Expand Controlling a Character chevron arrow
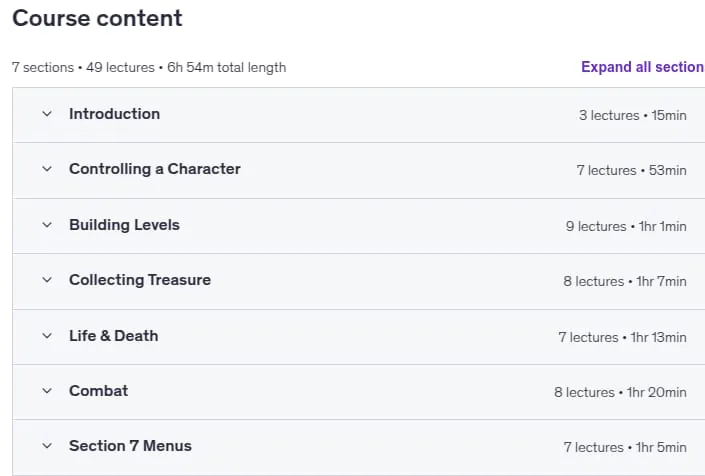 [x=47, y=169]
